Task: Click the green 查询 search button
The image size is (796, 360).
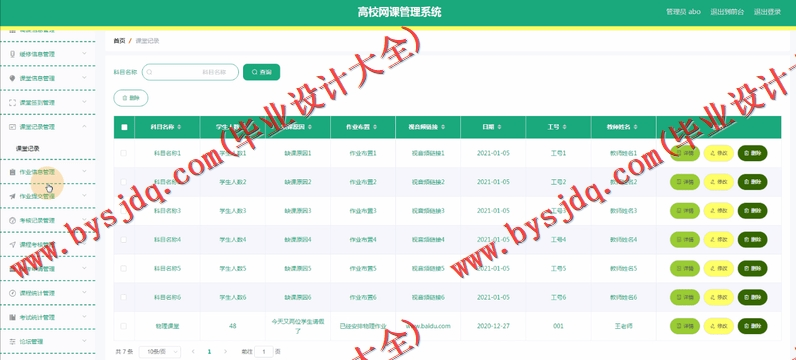Action: pyautogui.click(x=261, y=72)
